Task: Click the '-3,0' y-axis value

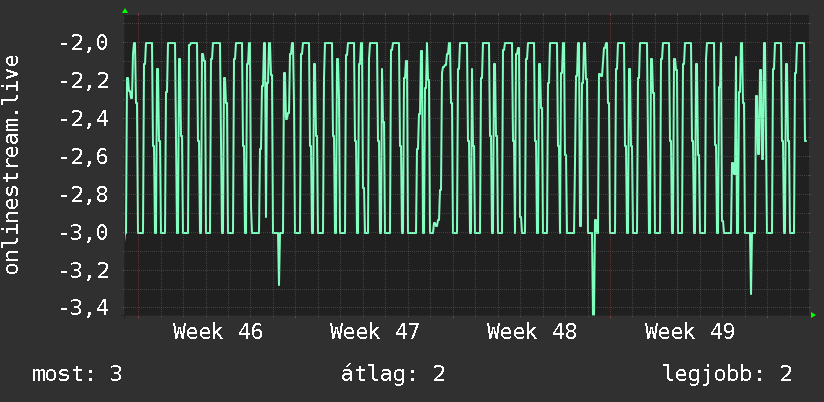Action: coord(84,233)
